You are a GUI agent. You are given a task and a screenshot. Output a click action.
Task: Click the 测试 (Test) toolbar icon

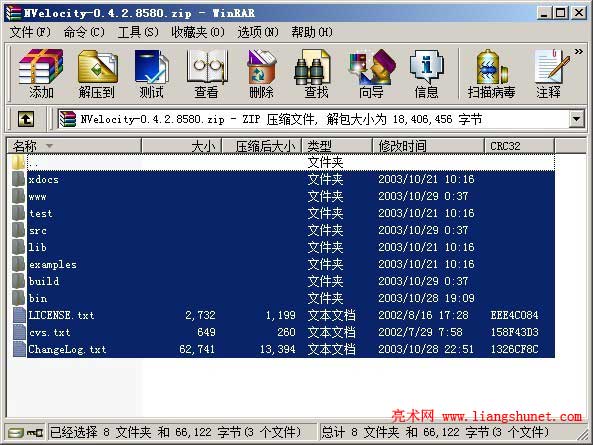click(151, 73)
